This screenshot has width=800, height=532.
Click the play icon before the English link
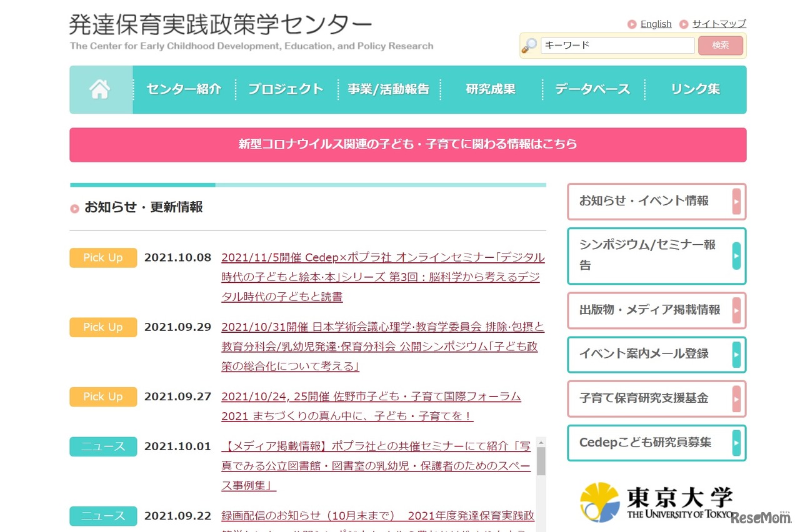632,24
